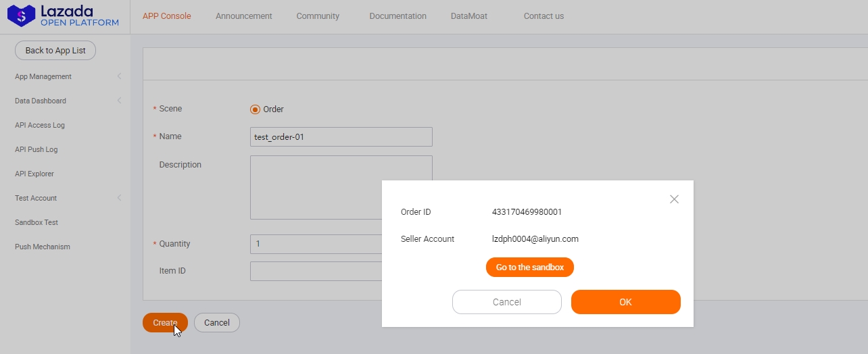Click into the Name input field
This screenshot has width=868, height=354.
(x=341, y=137)
